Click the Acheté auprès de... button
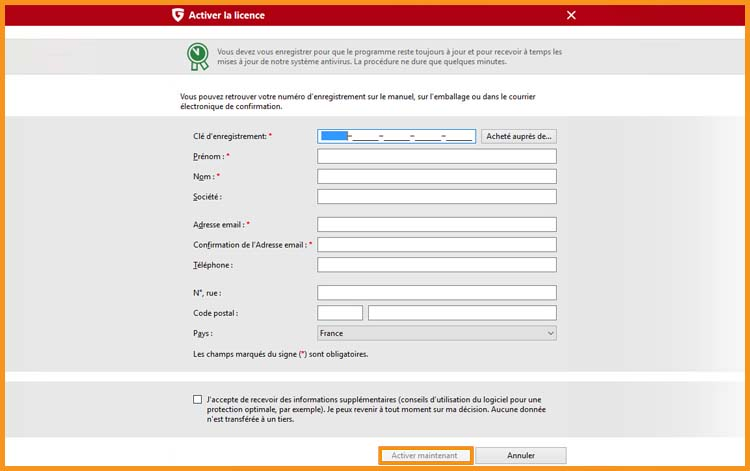 pyautogui.click(x=519, y=136)
